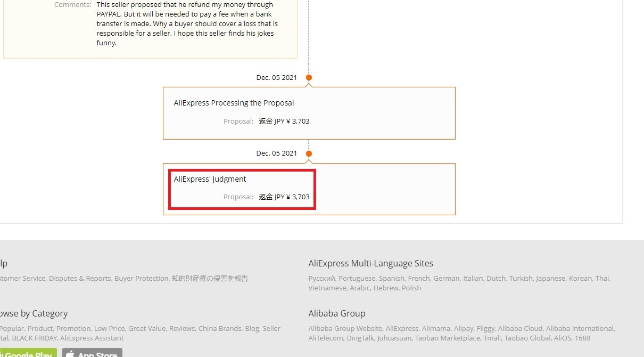This screenshot has height=357, width=644.
Task: Open the Russian (Русский) language site
Action: [x=321, y=278]
